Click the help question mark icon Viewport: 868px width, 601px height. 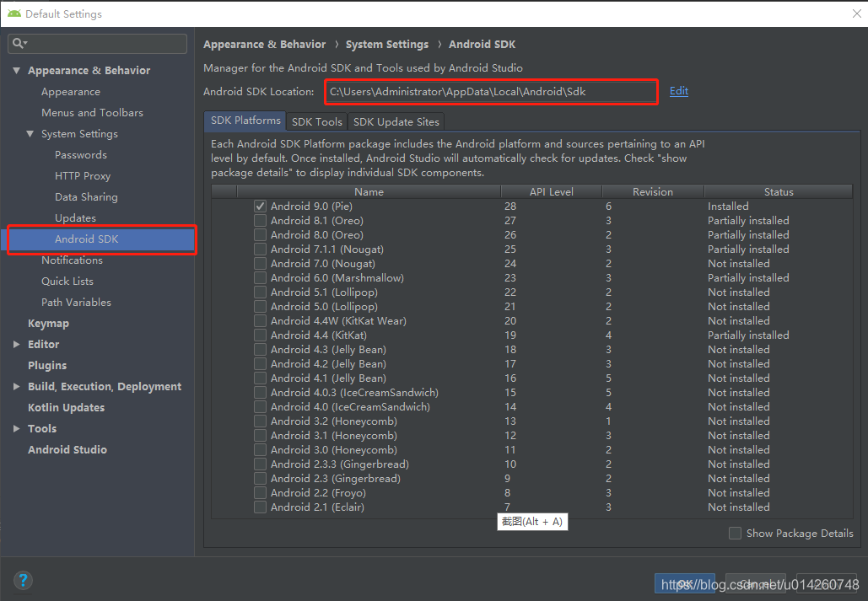[23, 581]
